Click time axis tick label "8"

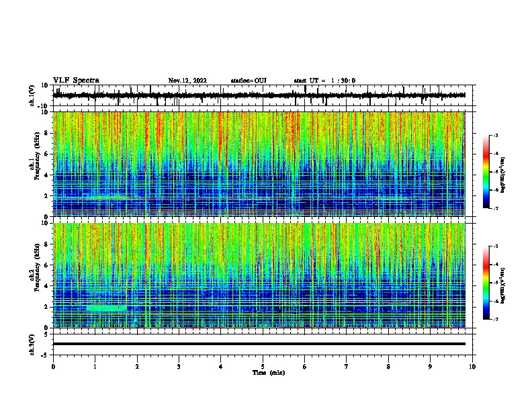[x=388, y=367]
